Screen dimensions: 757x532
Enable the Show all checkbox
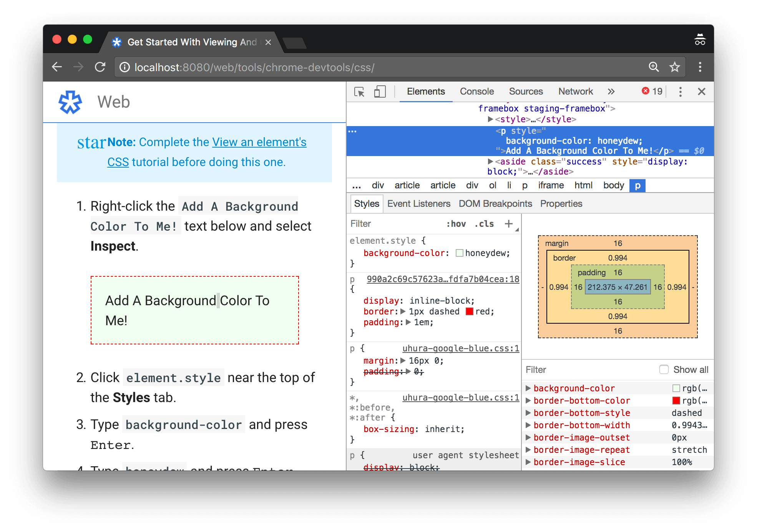pyautogui.click(x=664, y=369)
